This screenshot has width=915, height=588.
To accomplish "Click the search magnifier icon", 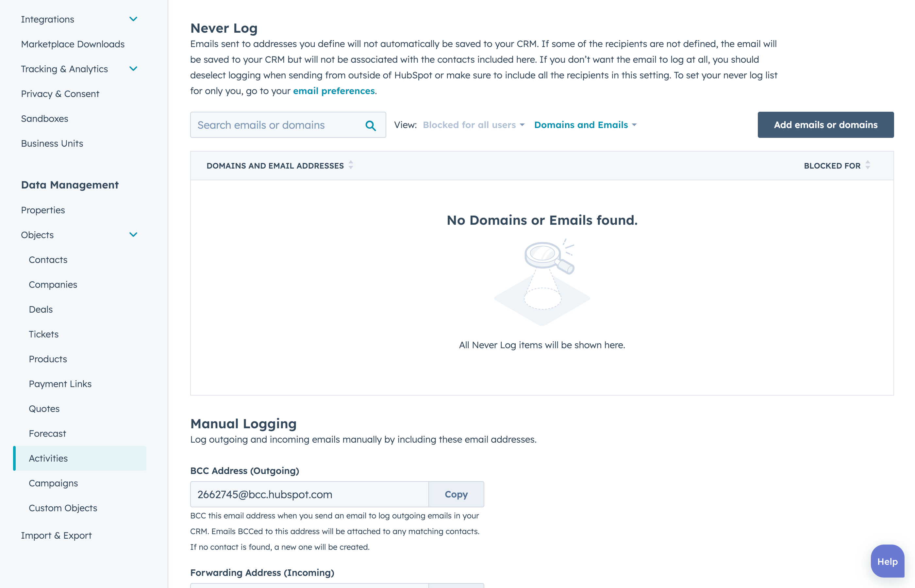I will (372, 125).
